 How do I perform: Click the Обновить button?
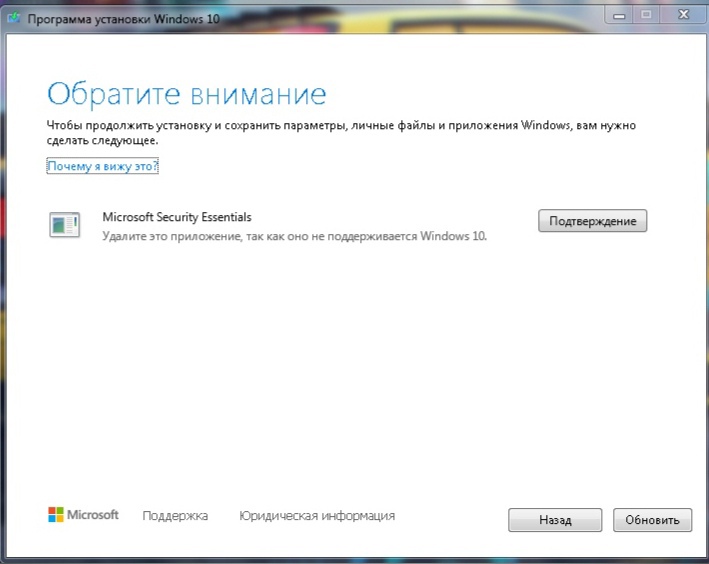(652, 520)
